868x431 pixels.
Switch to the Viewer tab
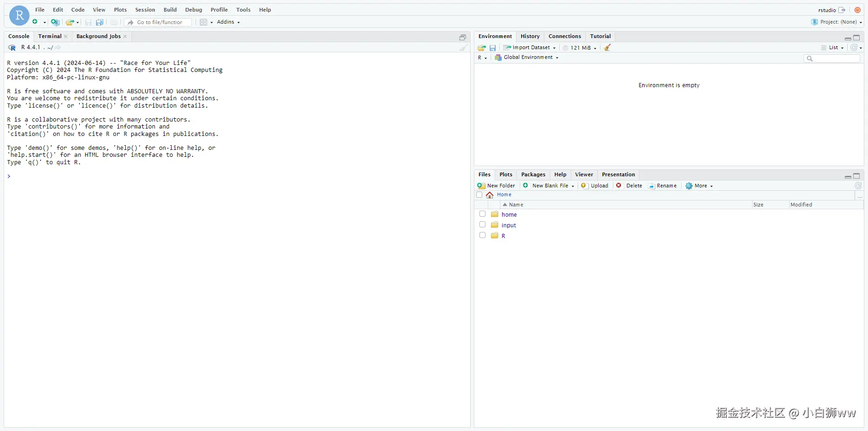(x=584, y=174)
